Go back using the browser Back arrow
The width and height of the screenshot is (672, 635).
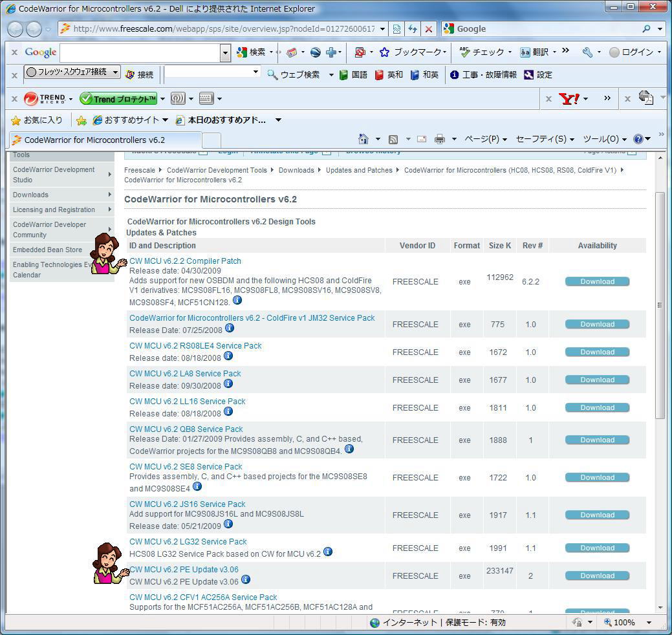coord(15,29)
